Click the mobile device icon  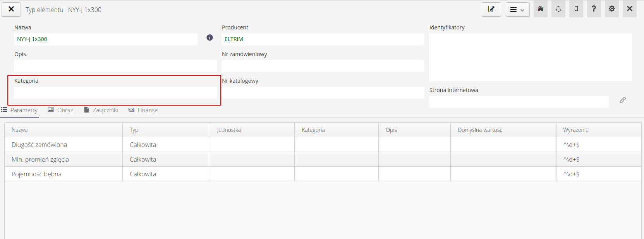(x=576, y=9)
